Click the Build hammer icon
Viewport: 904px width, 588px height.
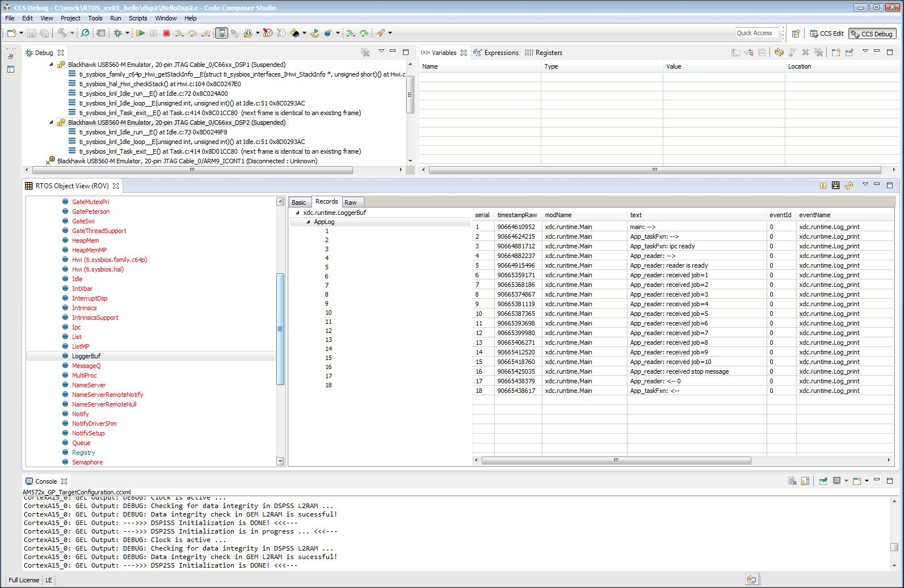click(x=62, y=33)
